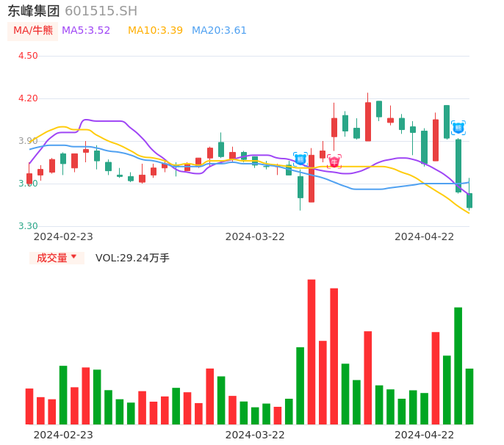This screenshot has width=504, height=445.
Task: Click the blue bear marker near late April
Action: 458,128
